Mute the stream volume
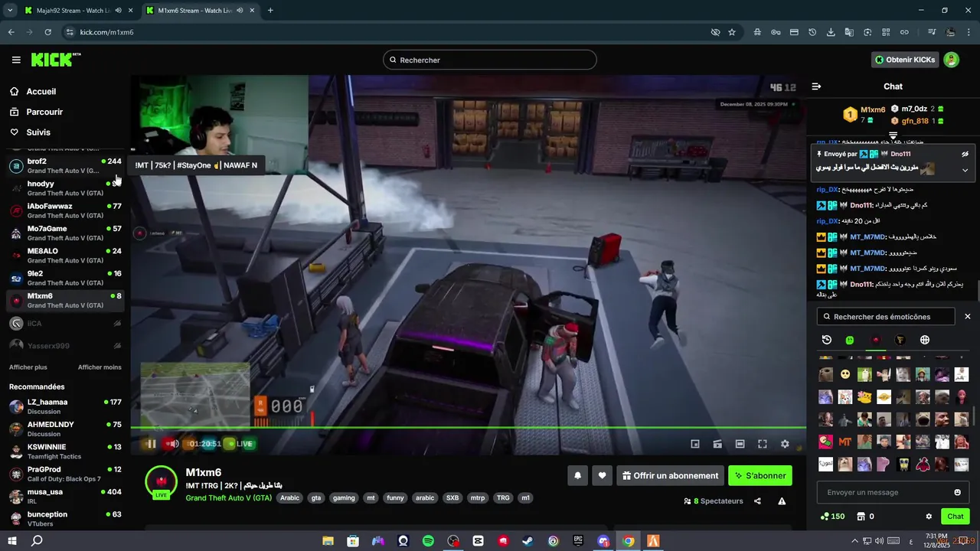 point(174,444)
